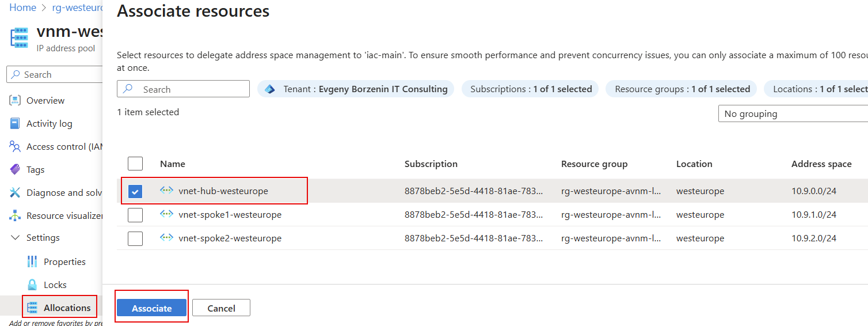Click the Cancel button
Viewport: 868px width, 326px height.
(221, 308)
